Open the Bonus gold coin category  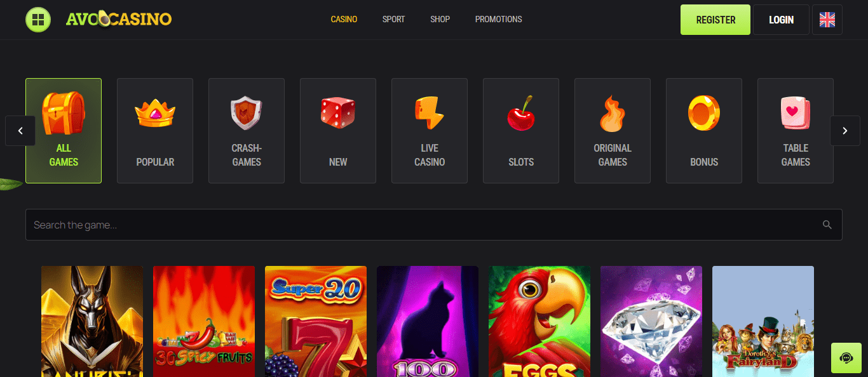[704, 131]
